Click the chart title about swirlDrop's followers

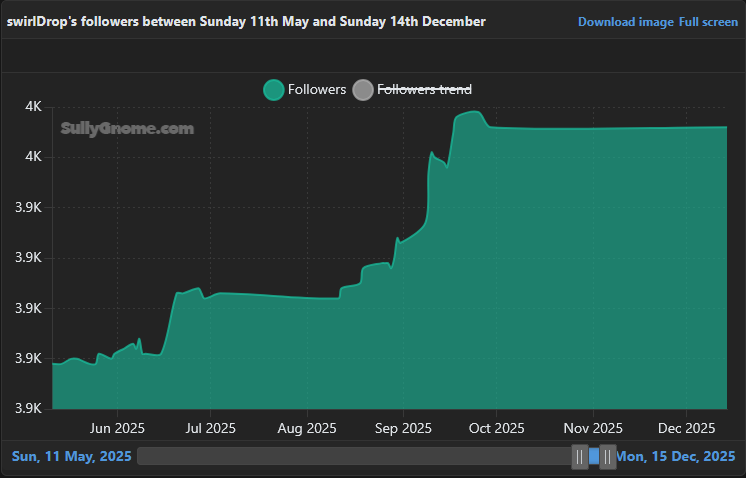coord(246,22)
